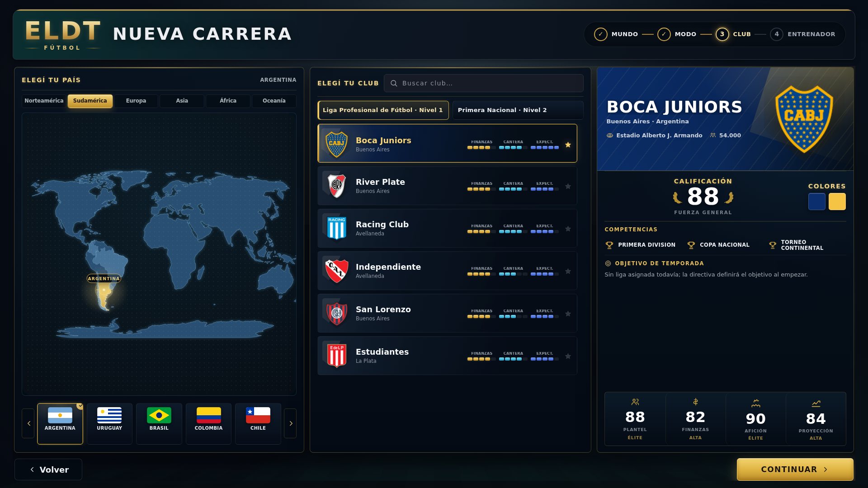Click the Proyección chart icon

click(816, 403)
